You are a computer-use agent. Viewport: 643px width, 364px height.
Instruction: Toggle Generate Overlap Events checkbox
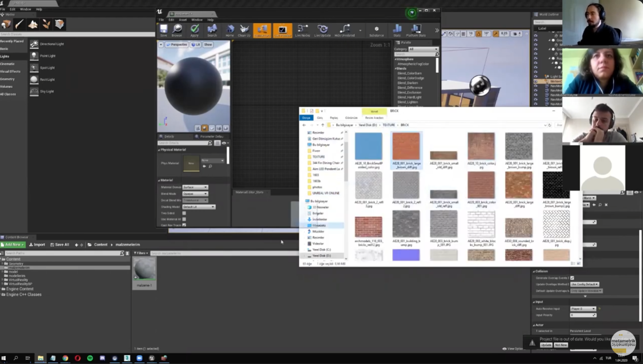tap(572, 278)
